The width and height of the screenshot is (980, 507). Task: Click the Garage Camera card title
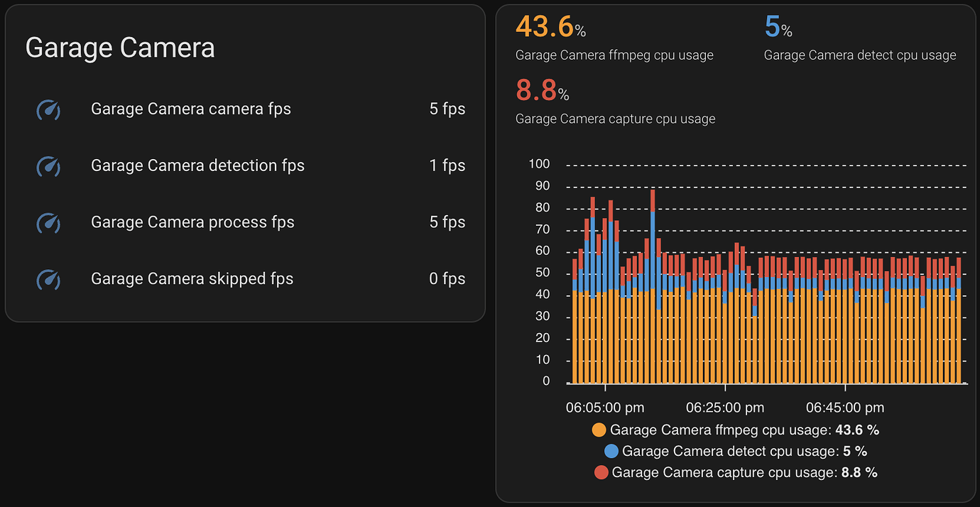[120, 48]
